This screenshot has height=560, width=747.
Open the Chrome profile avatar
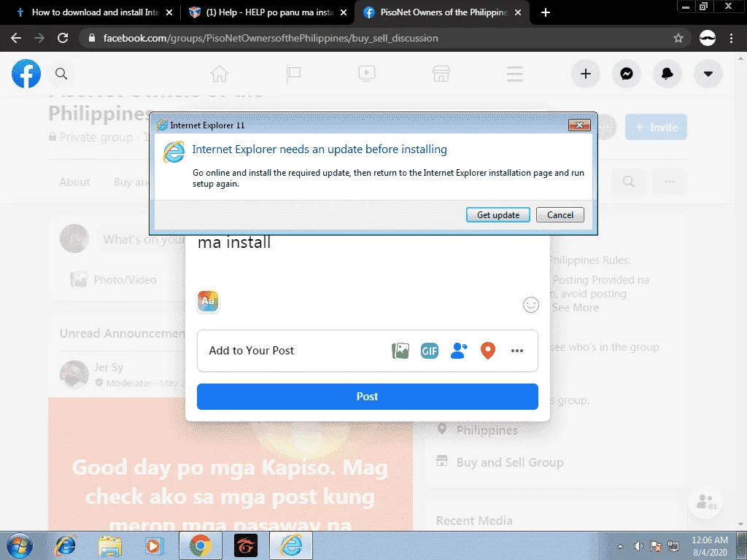[708, 38]
